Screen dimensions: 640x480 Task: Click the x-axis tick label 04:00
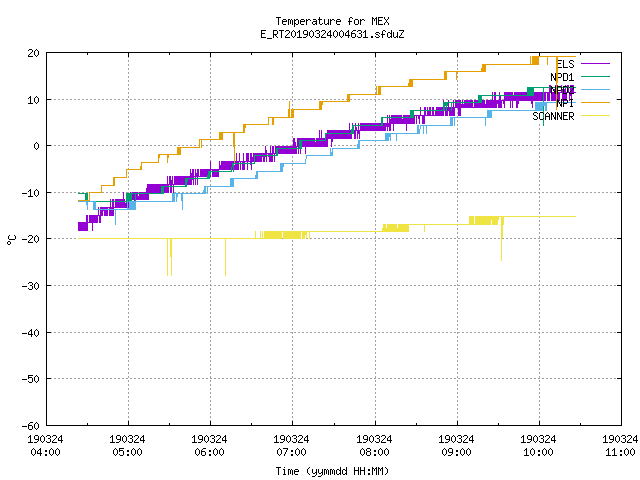tap(45, 452)
